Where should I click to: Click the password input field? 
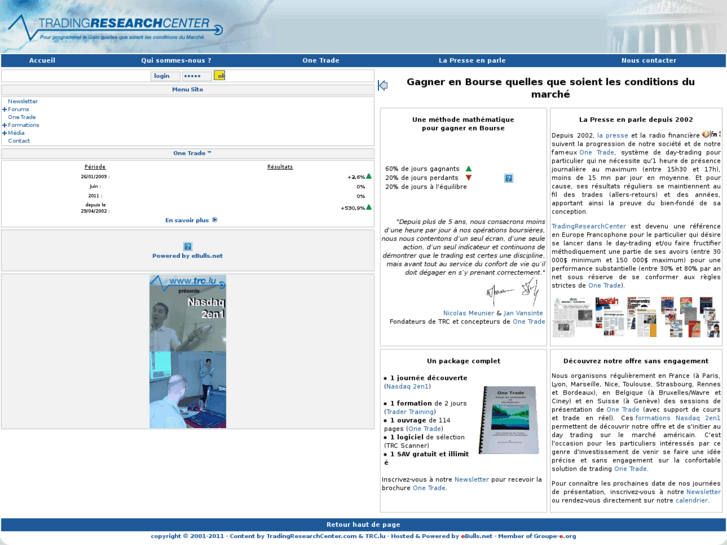click(197, 76)
